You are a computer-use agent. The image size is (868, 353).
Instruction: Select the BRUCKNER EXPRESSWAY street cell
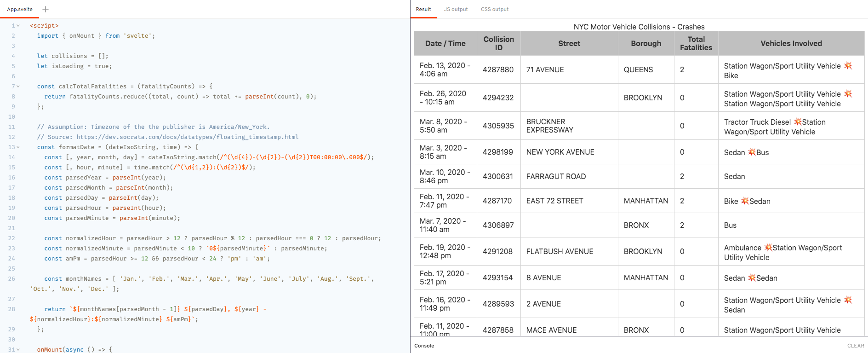[569, 126]
